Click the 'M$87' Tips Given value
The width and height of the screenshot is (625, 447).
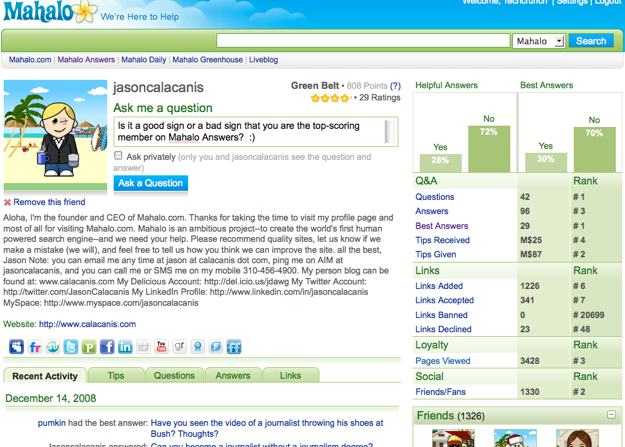[x=531, y=254]
